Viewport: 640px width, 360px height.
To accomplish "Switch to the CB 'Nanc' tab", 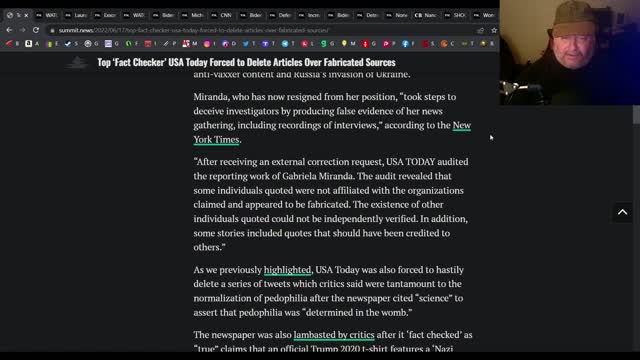I will [x=426, y=15].
